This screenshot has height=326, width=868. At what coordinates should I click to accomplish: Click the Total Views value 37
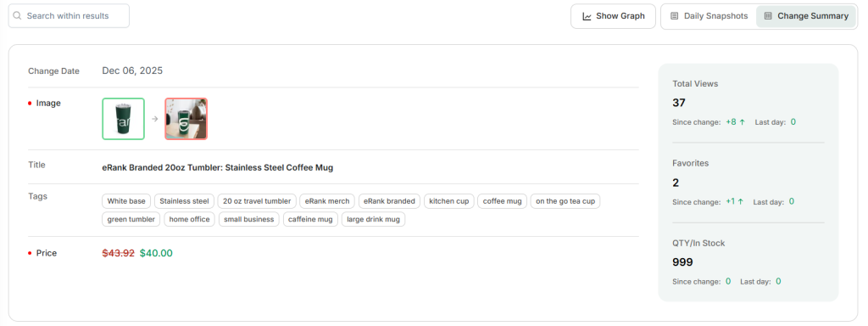[x=679, y=103]
